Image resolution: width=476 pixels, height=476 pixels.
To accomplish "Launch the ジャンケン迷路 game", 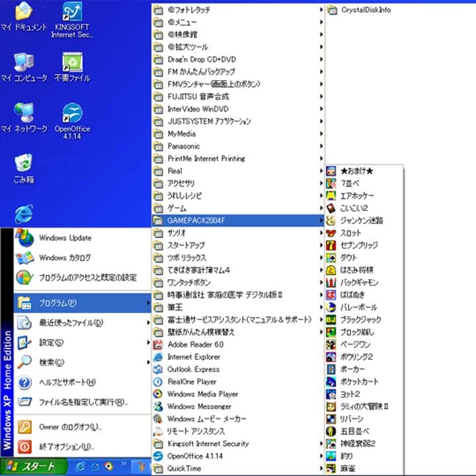I will click(x=364, y=220).
